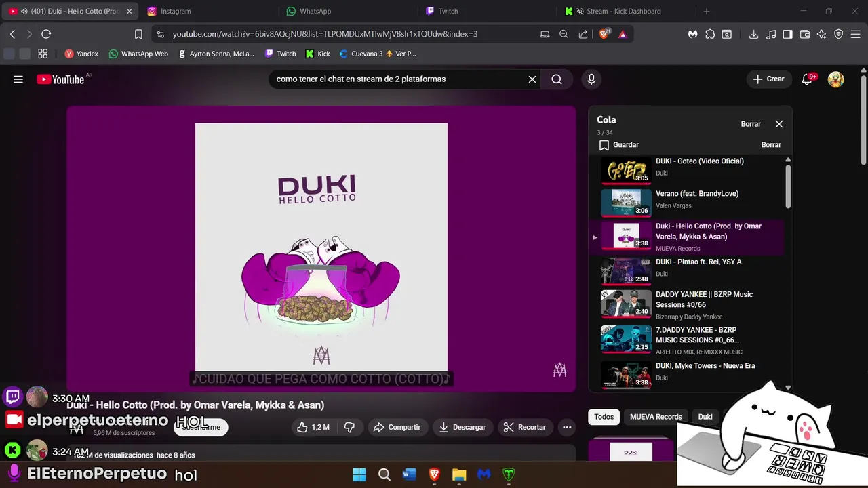Image resolution: width=868 pixels, height=488 pixels.
Task: Click the share page icon in address bar
Action: click(x=583, y=34)
